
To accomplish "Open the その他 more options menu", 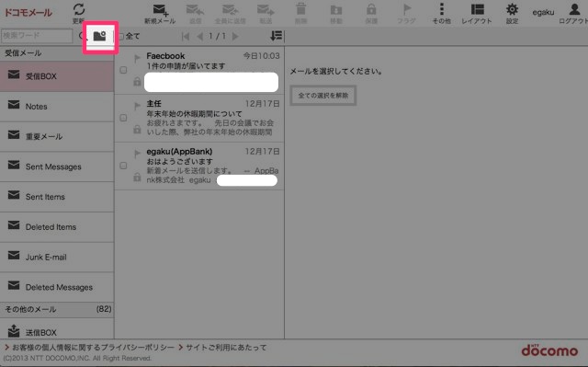I will (x=441, y=14).
